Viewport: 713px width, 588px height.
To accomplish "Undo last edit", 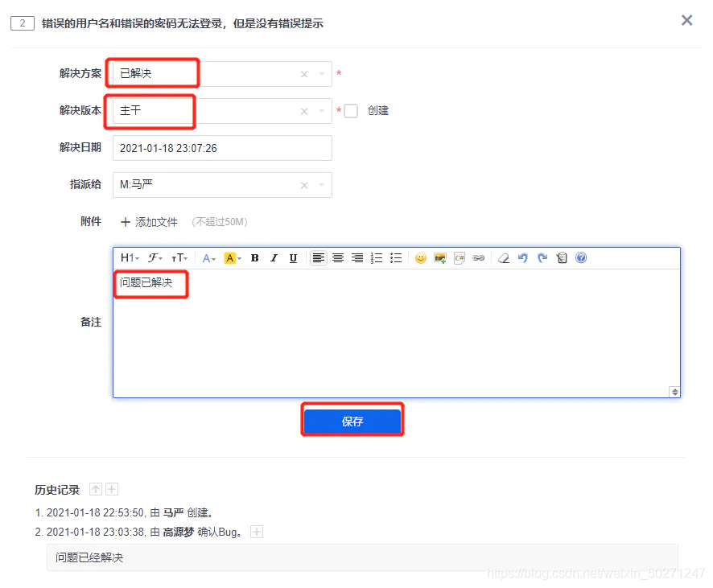I will point(523,258).
